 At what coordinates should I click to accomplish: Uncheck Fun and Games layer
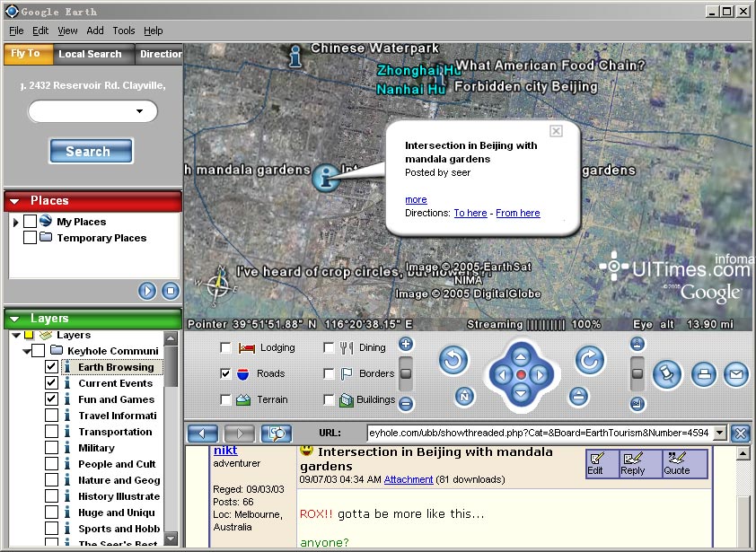click(x=51, y=399)
